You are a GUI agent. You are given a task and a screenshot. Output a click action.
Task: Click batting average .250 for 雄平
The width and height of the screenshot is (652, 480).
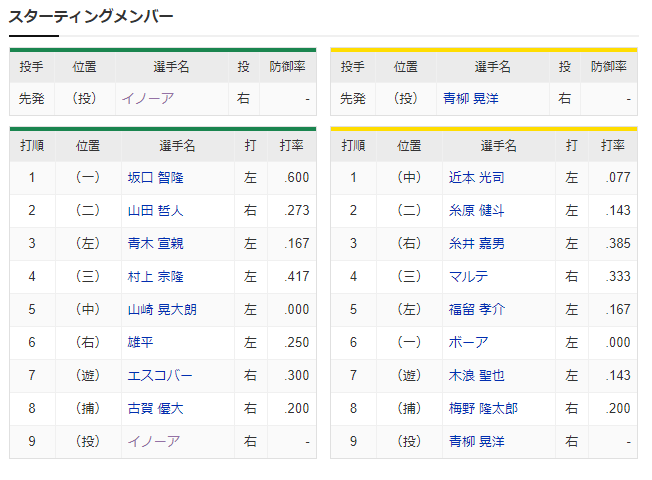(297, 342)
